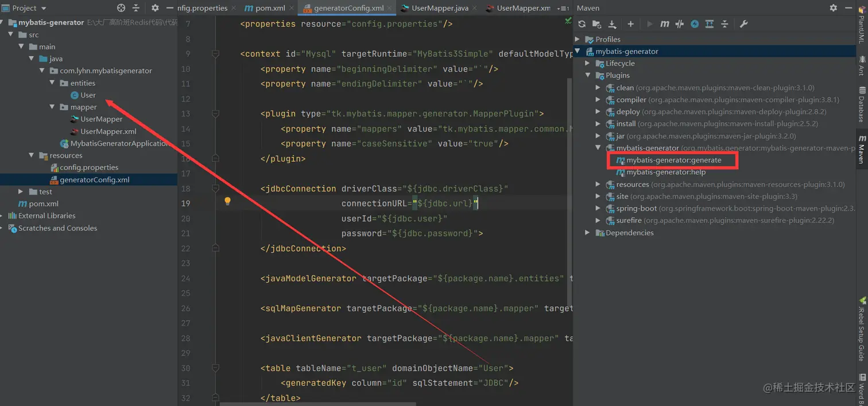Fold the jdbcConnection element at line 18
Image resolution: width=868 pixels, height=406 pixels.
(x=216, y=188)
